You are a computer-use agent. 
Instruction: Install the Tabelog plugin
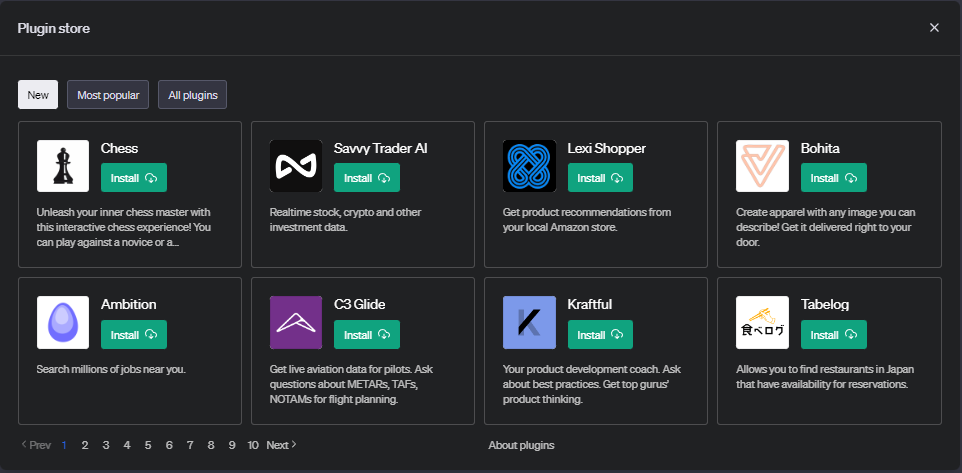point(834,335)
